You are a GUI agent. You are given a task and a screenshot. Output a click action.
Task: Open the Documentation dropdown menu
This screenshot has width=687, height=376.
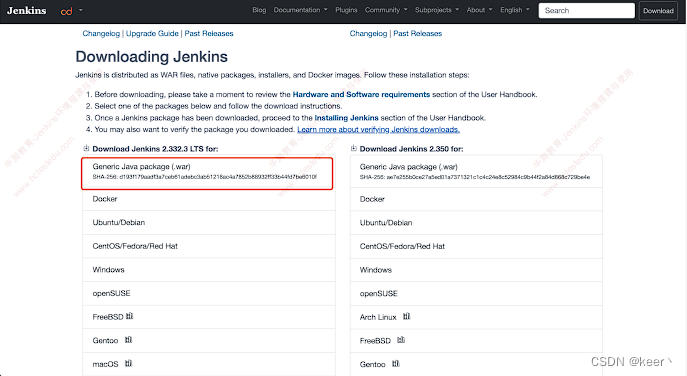[301, 10]
